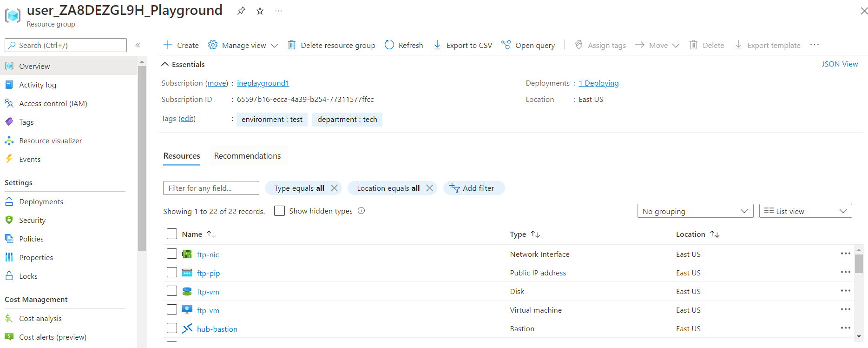
Task: Click the Refresh icon in toolbar
Action: 389,45
